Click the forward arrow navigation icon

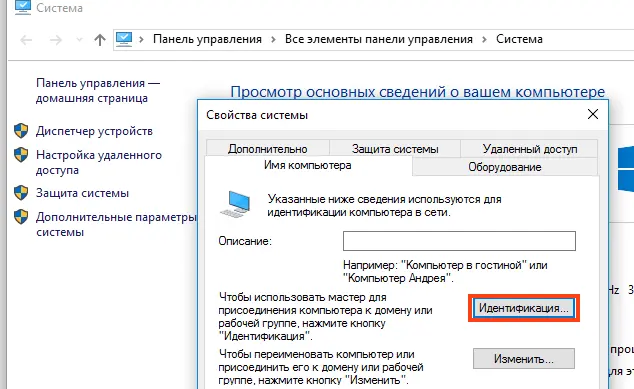56,40
